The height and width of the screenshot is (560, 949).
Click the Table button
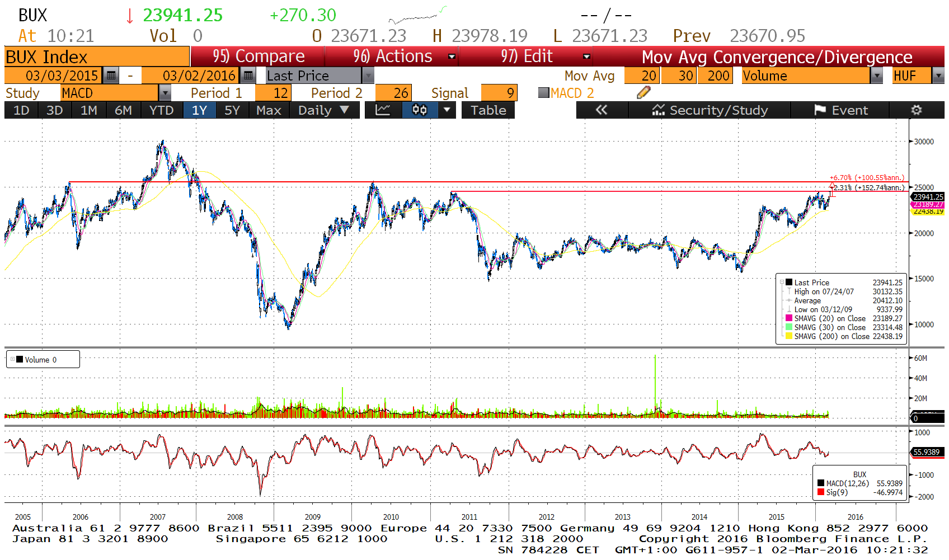(x=488, y=110)
